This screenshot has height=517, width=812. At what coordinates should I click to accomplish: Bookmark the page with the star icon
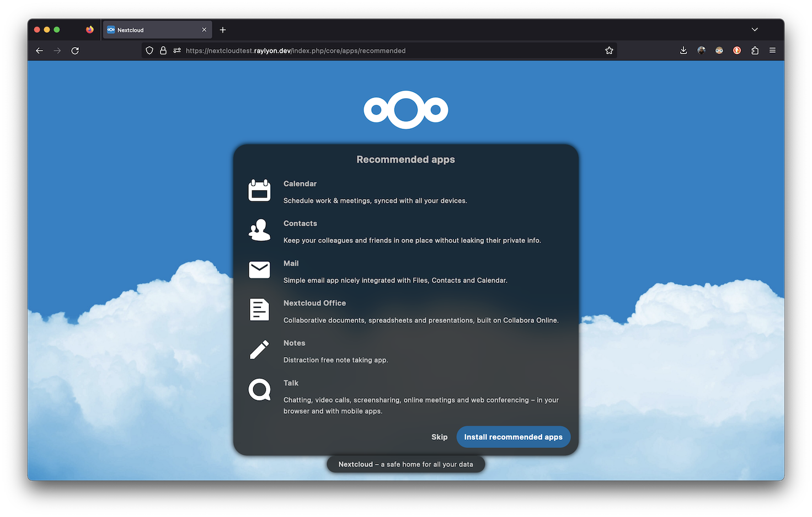coord(609,50)
